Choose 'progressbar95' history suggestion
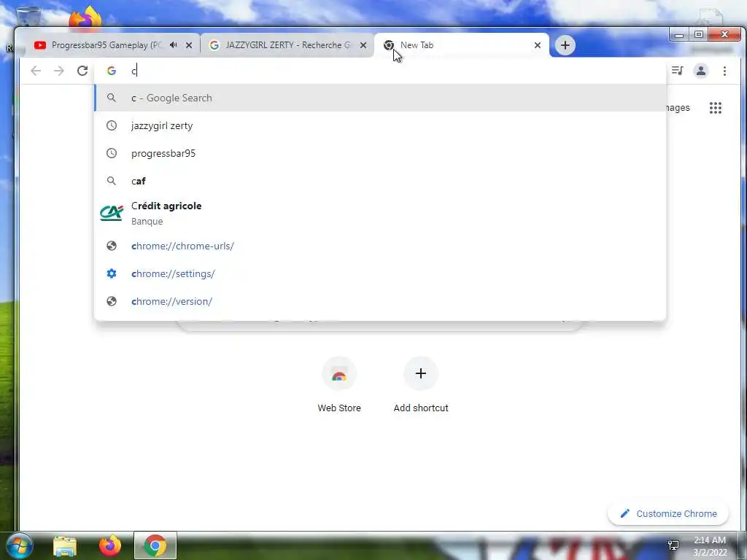 pyautogui.click(x=380, y=153)
